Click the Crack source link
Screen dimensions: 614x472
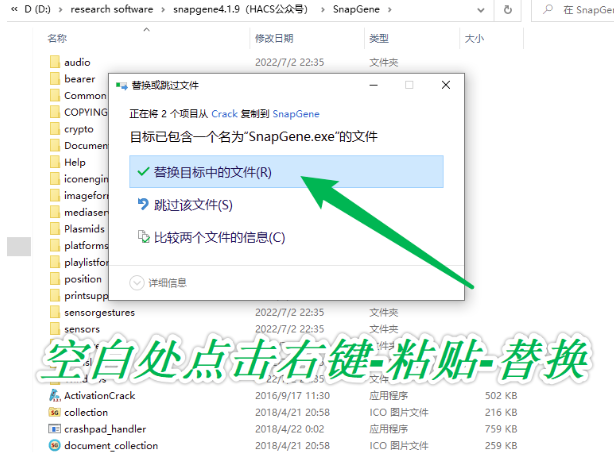pos(224,114)
